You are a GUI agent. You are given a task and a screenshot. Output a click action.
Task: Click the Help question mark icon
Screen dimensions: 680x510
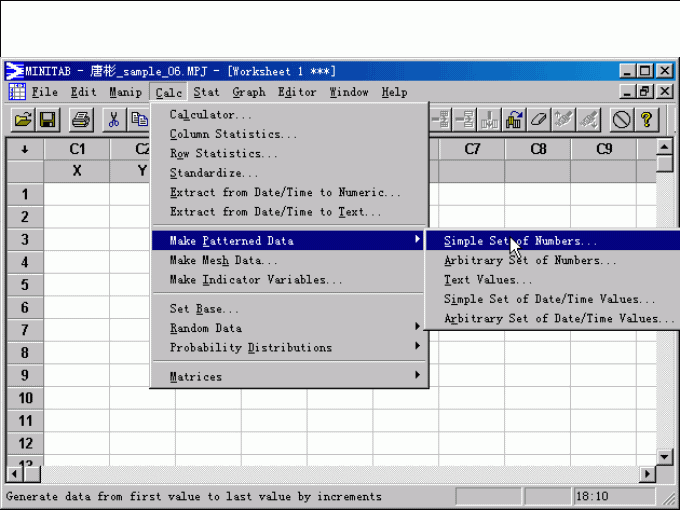click(647, 120)
